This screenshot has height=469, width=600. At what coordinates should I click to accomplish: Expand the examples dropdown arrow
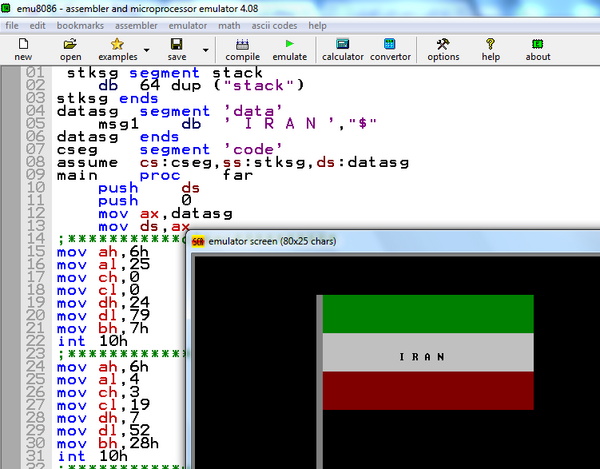point(147,50)
